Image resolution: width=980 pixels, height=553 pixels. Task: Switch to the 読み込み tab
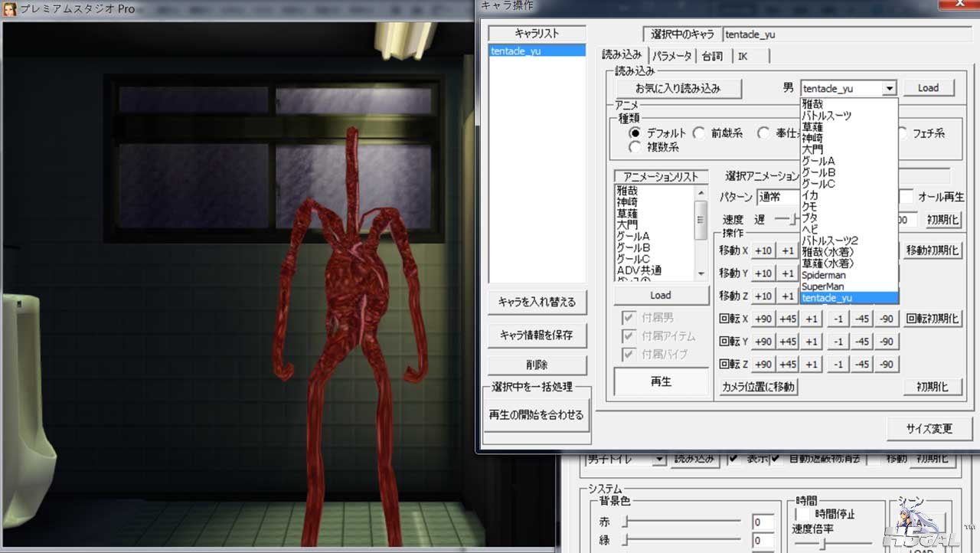(x=622, y=54)
